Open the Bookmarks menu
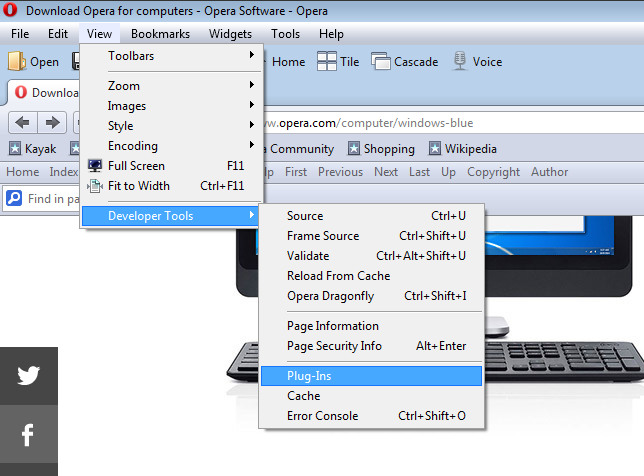 (160, 34)
